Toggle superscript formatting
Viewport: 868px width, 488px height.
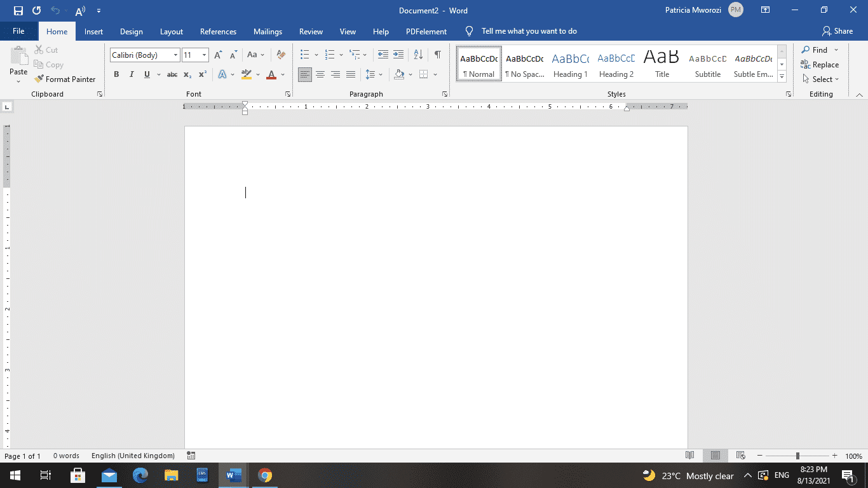202,74
